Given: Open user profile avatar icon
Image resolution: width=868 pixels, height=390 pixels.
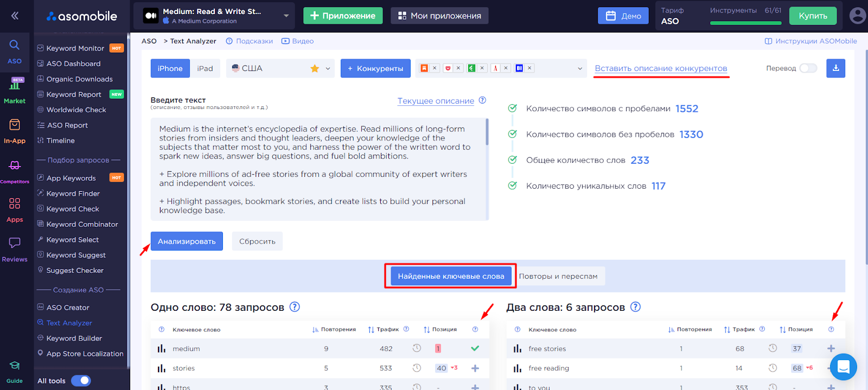Looking at the screenshot, I should (857, 16).
